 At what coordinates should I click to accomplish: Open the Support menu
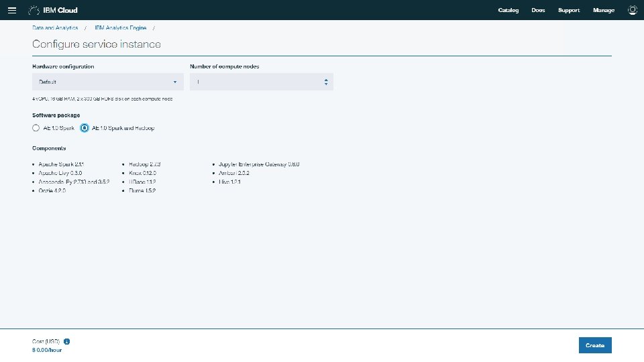pyautogui.click(x=568, y=10)
